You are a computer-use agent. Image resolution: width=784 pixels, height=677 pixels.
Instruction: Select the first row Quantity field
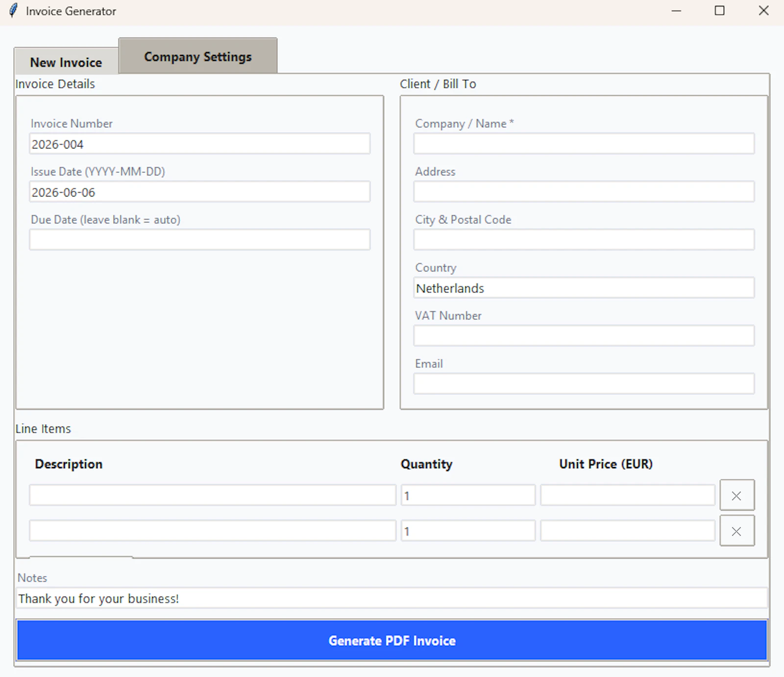468,495
